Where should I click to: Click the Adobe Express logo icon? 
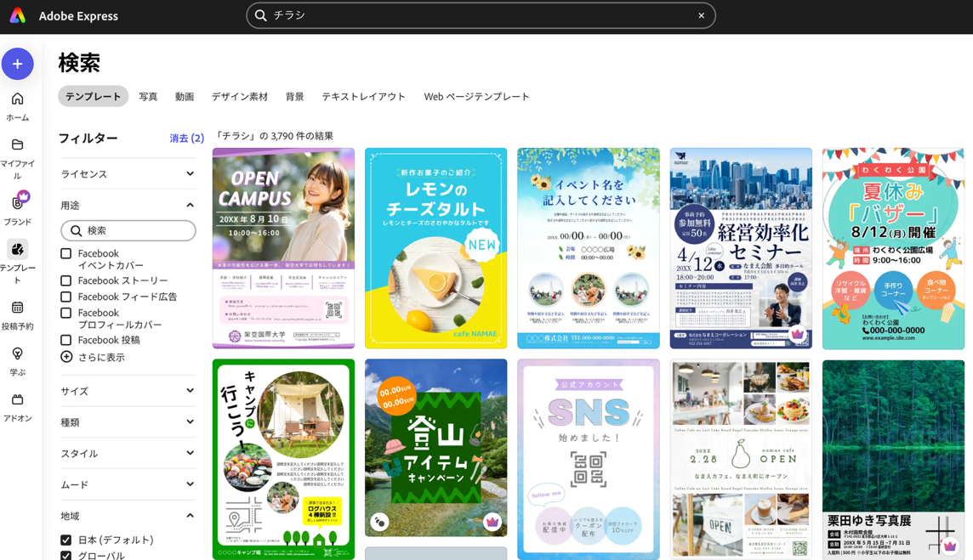[x=17, y=16]
